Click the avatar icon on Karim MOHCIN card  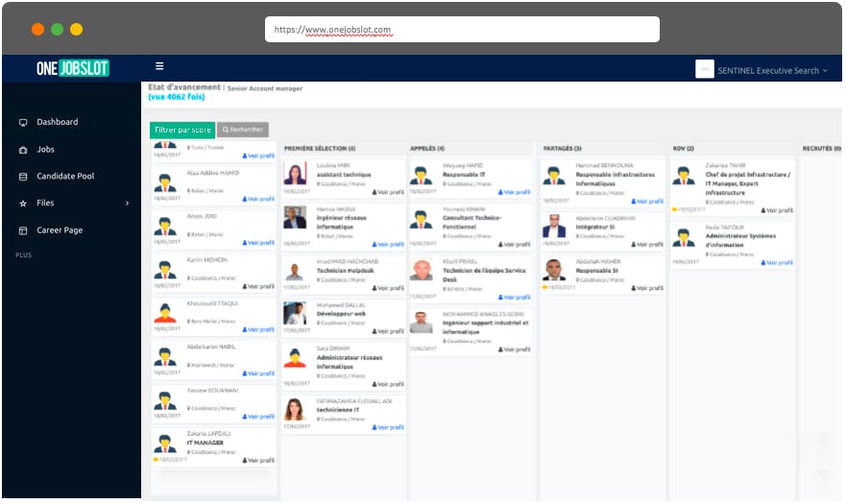pos(165,270)
